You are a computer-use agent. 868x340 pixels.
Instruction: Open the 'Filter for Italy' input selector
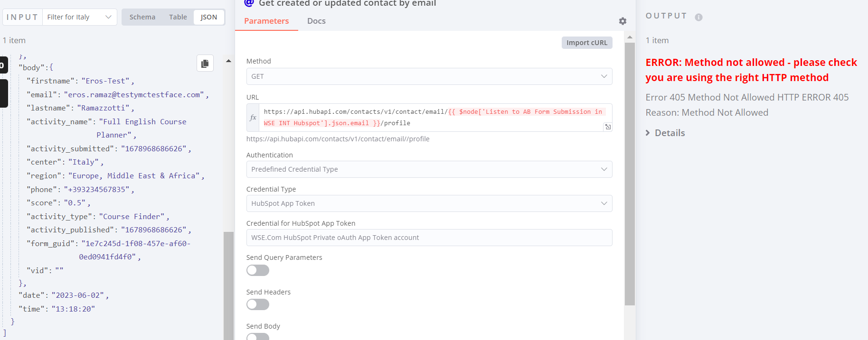tap(79, 17)
